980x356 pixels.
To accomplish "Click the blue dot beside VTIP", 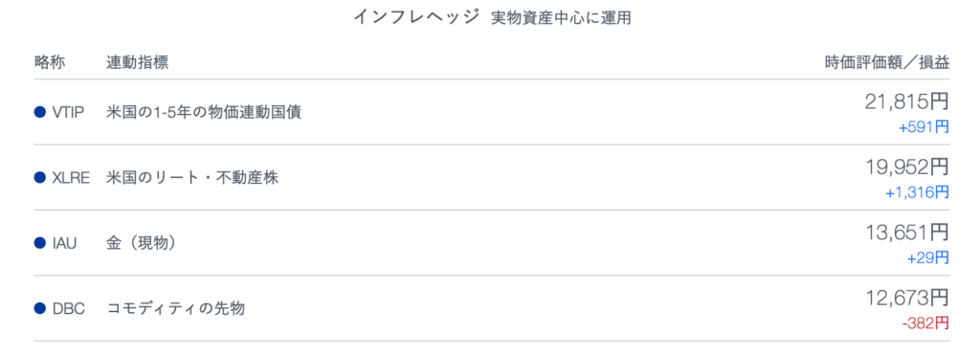I will pyautogui.click(x=40, y=113).
